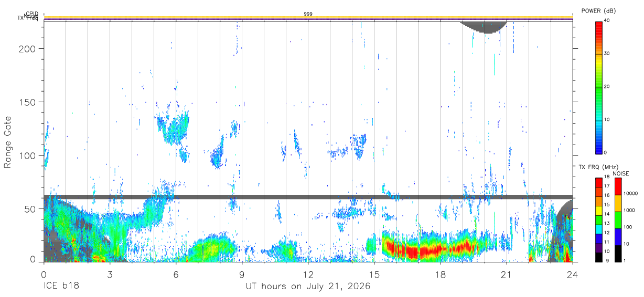Select the 14 label on TX FRQ scale

pos(607,214)
